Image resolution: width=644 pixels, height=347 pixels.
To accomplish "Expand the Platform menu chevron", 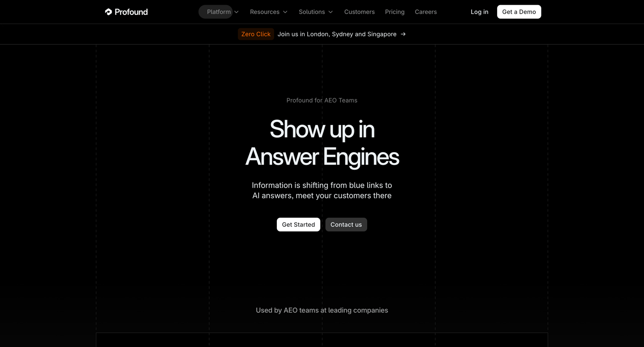I will click(x=236, y=12).
